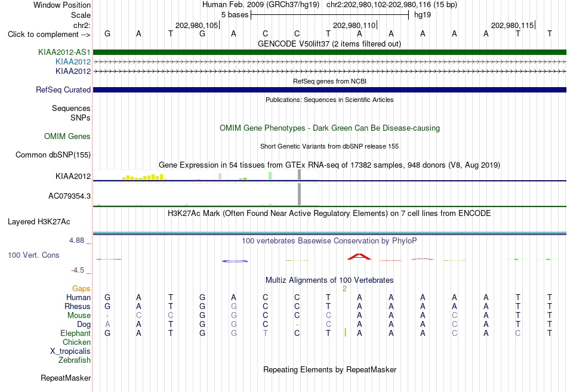
Task: Select the green KIAA2012-AS1 gene bar
Action: pyautogui.click(x=329, y=52)
